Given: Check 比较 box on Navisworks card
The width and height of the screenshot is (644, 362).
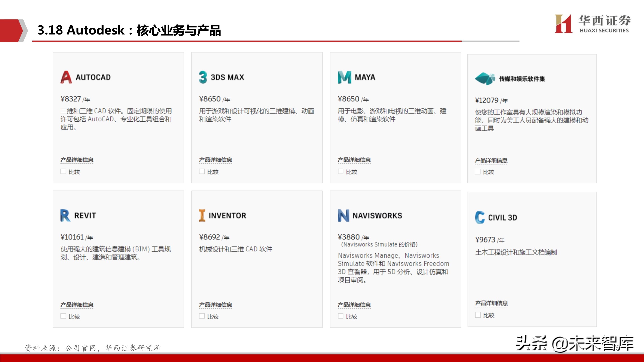Looking at the screenshot, I should 341,316.
